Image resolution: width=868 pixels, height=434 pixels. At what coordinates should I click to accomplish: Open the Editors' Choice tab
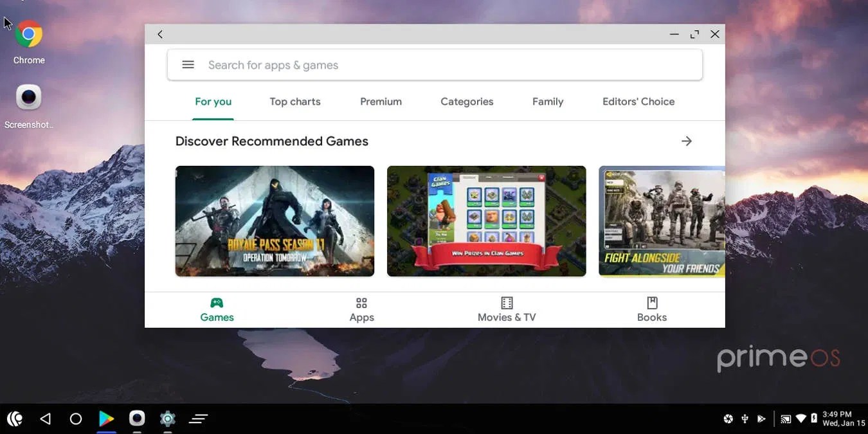(638, 102)
